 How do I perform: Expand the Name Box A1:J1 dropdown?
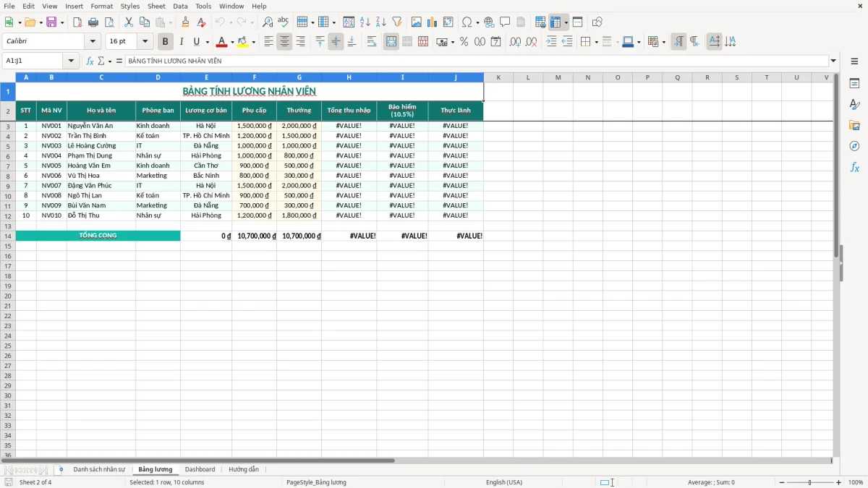[x=72, y=61]
